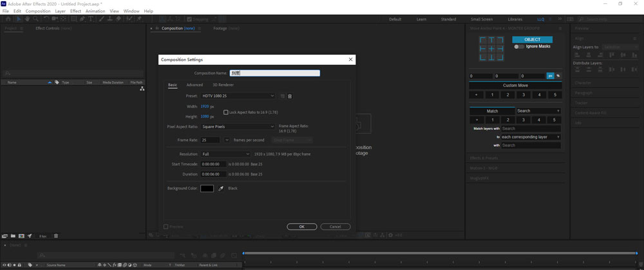644x270 pixels.
Task: Select the top-left anchor point in grid
Action: coord(482,40)
